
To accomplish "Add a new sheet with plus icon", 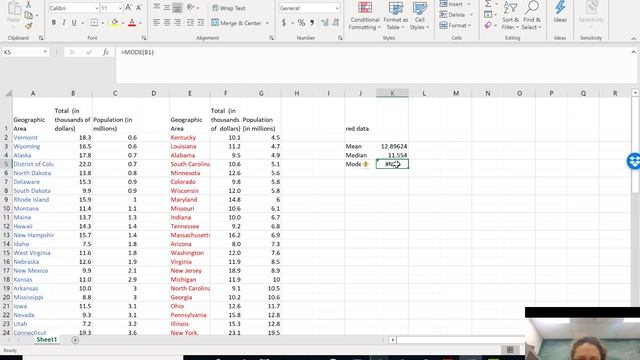I will click(75, 340).
